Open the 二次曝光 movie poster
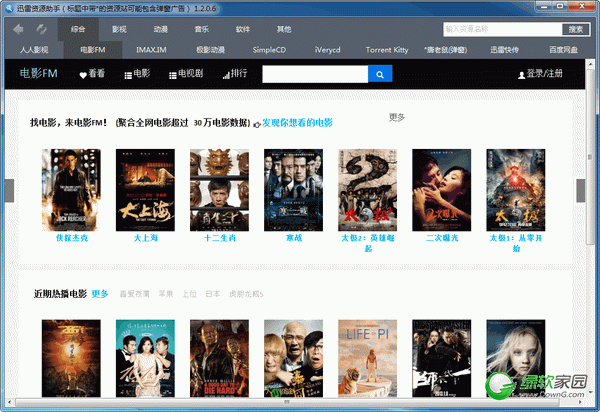Image resolution: width=600 pixels, height=412 pixels. (442, 190)
